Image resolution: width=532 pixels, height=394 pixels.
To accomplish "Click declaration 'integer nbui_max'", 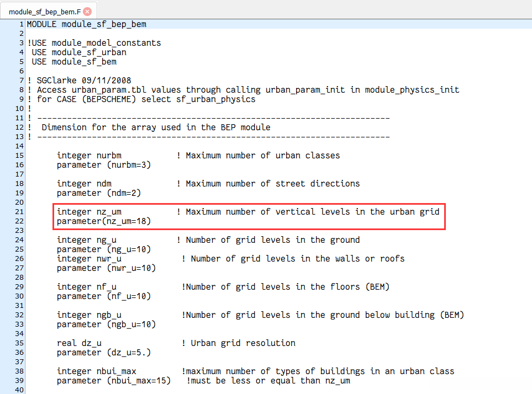I will [96, 371].
